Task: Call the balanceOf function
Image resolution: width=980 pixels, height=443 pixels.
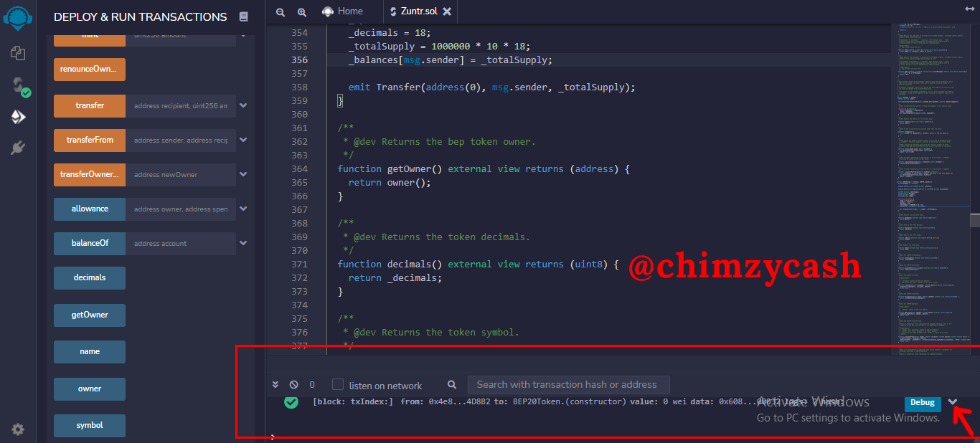Action: [x=90, y=243]
